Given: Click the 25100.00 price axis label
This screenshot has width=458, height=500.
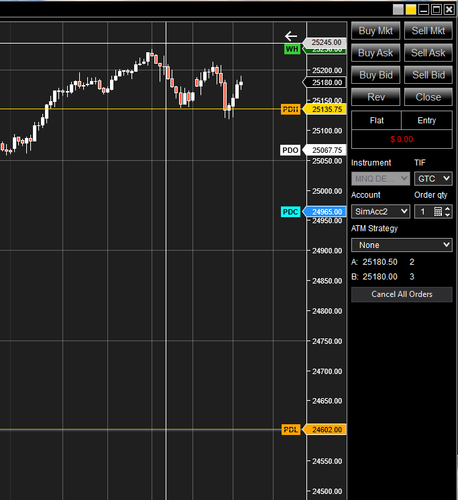Looking at the screenshot, I should 327,131.
